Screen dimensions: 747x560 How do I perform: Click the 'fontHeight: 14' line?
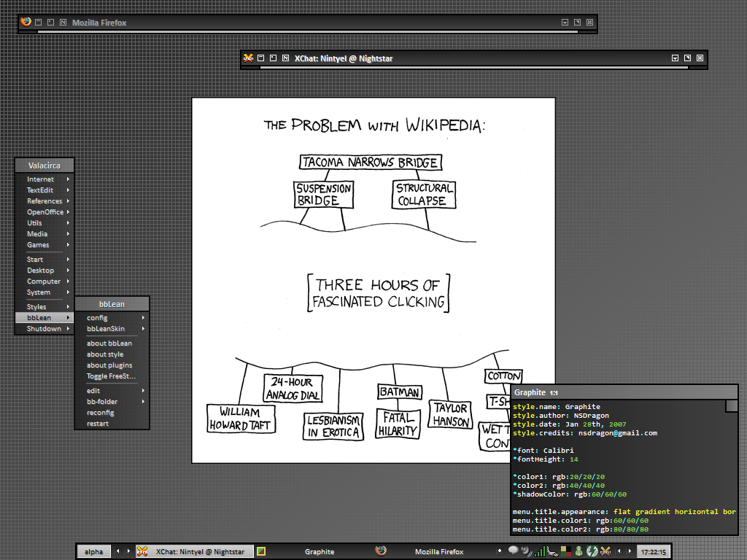[546, 459]
